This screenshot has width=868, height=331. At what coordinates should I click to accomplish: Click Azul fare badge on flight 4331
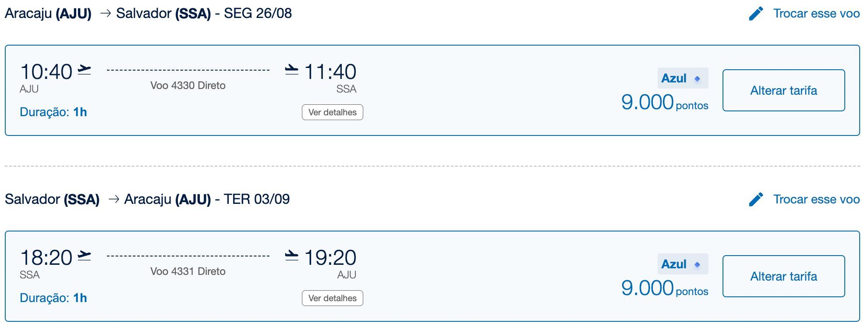coord(682,264)
